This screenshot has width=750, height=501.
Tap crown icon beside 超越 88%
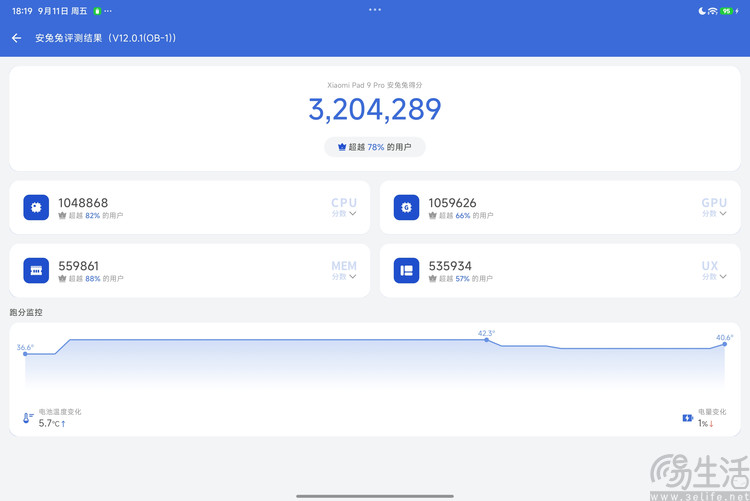[62, 278]
